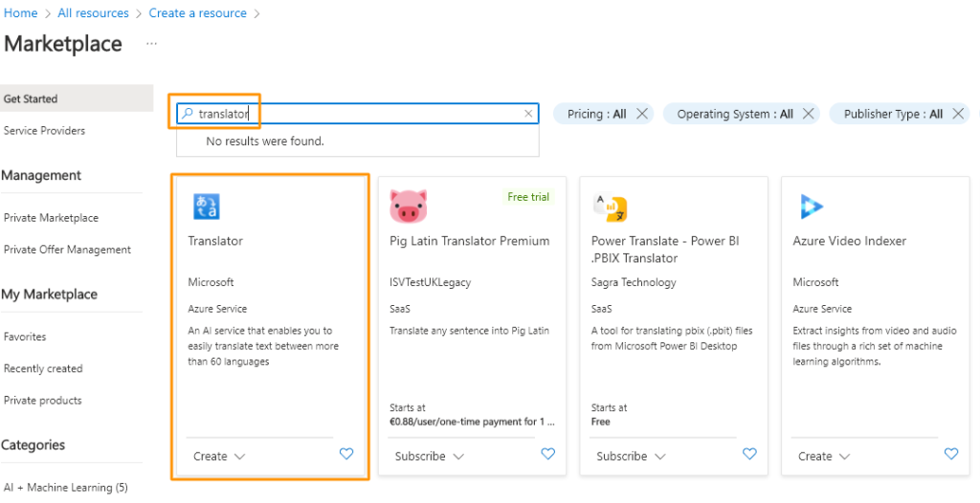This screenshot has width=980, height=503.
Task: Click the Pig Latin Translator pig icon
Action: point(408,207)
